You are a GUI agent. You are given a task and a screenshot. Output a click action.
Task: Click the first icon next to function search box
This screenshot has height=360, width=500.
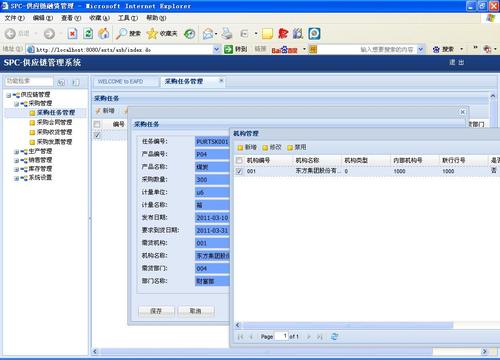pyautogui.click(x=61, y=82)
